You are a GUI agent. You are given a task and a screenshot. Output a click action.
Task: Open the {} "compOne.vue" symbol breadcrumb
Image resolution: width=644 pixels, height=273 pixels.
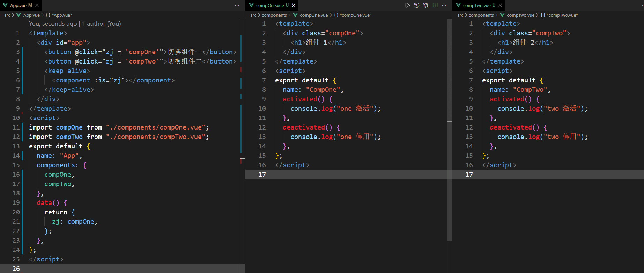tap(353, 15)
